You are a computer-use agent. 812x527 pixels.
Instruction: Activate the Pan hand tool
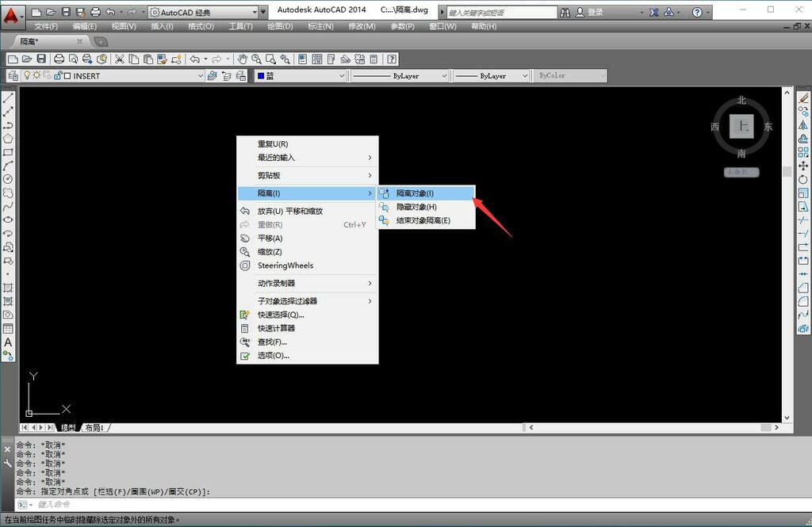click(243, 59)
